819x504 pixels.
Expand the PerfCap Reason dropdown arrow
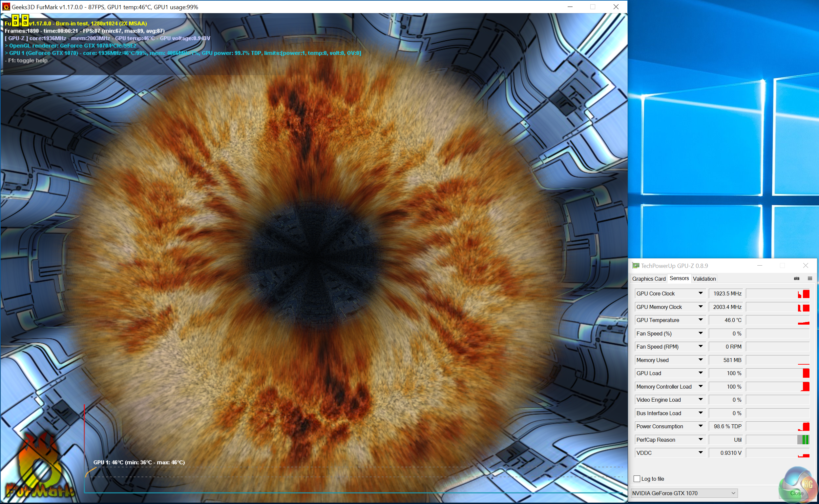700,440
